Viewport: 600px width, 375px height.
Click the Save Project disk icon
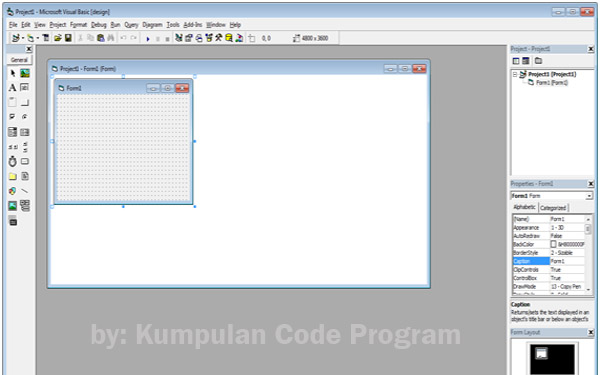point(68,38)
